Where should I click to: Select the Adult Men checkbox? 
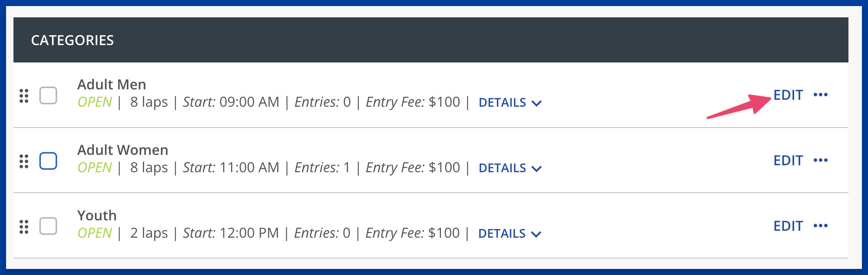[48, 95]
